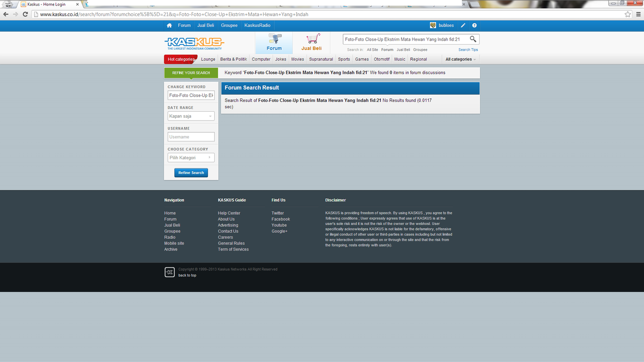Viewport: 644px width, 362px height.
Task: Open the large Forum section icon
Action: 274,43
